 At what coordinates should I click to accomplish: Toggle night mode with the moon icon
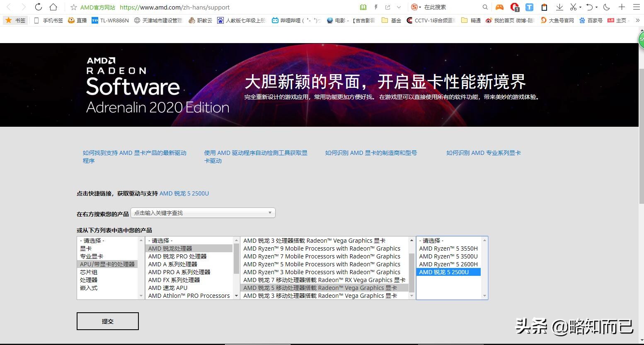coord(606,7)
